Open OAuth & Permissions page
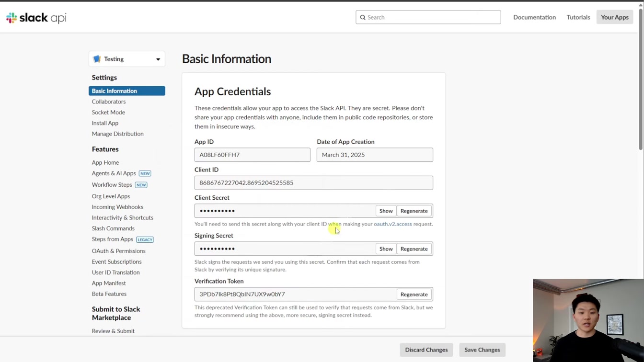The image size is (644, 362). tap(118, 251)
